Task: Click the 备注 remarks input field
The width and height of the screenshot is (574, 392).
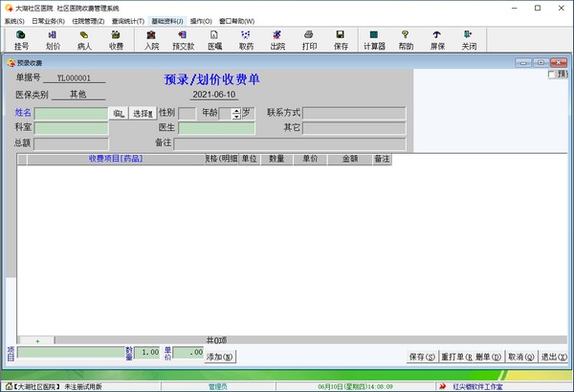Action: tap(289, 143)
